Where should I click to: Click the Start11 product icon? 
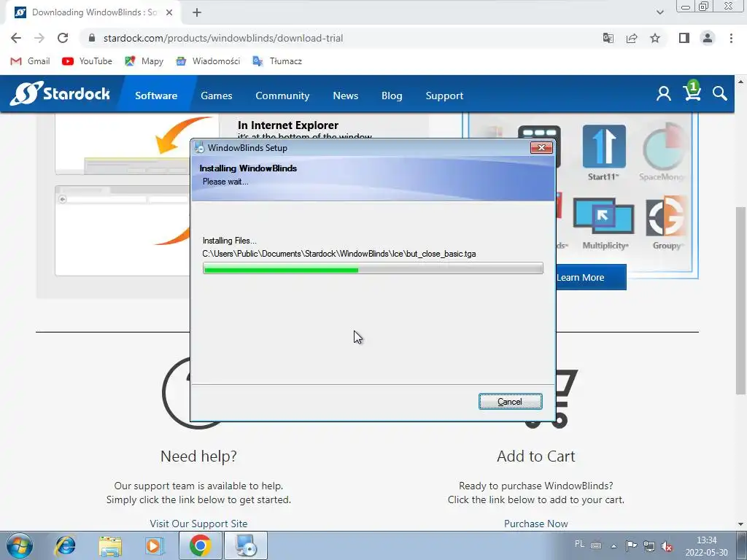[x=604, y=147]
